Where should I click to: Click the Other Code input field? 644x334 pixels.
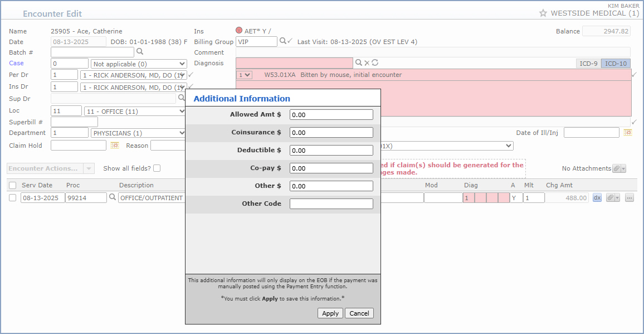point(331,204)
